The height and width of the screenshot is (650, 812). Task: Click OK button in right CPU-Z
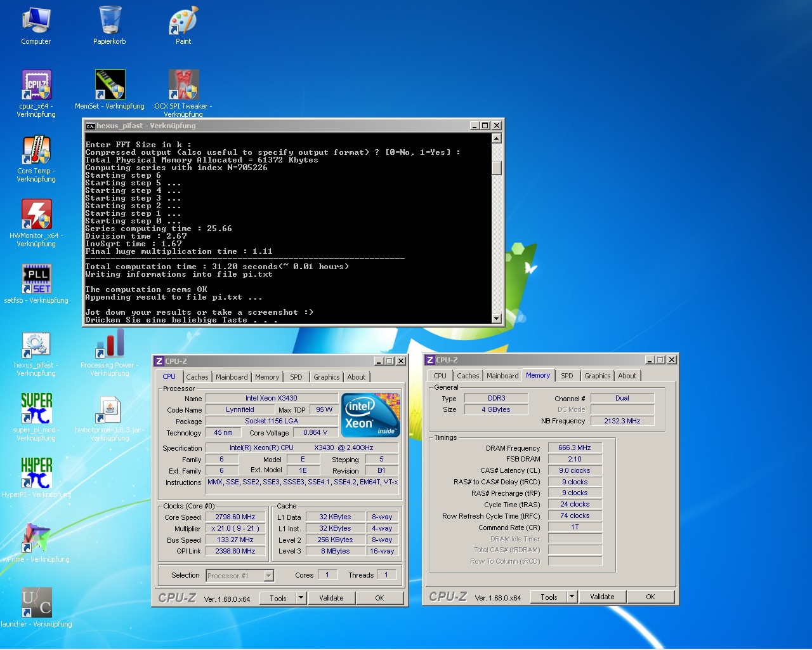pos(650,597)
